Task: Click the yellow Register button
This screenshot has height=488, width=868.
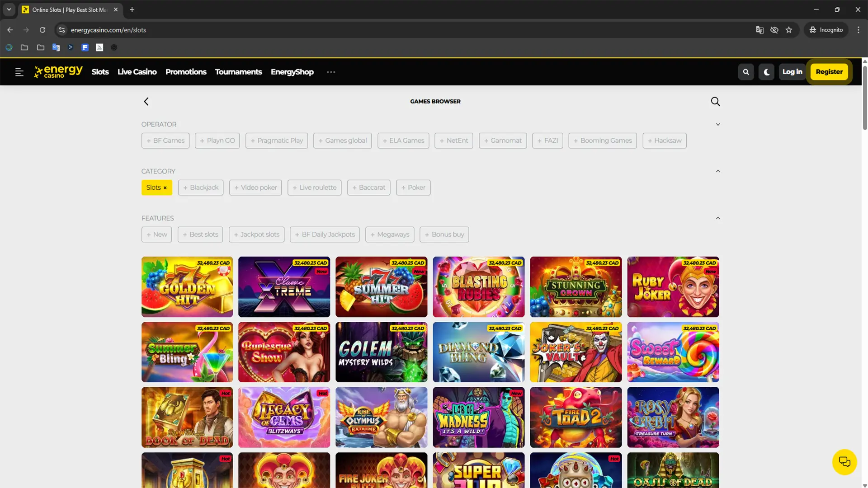Action: tap(829, 72)
